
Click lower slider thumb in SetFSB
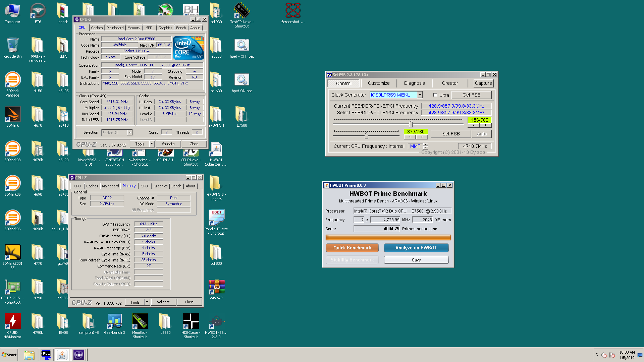(366, 135)
